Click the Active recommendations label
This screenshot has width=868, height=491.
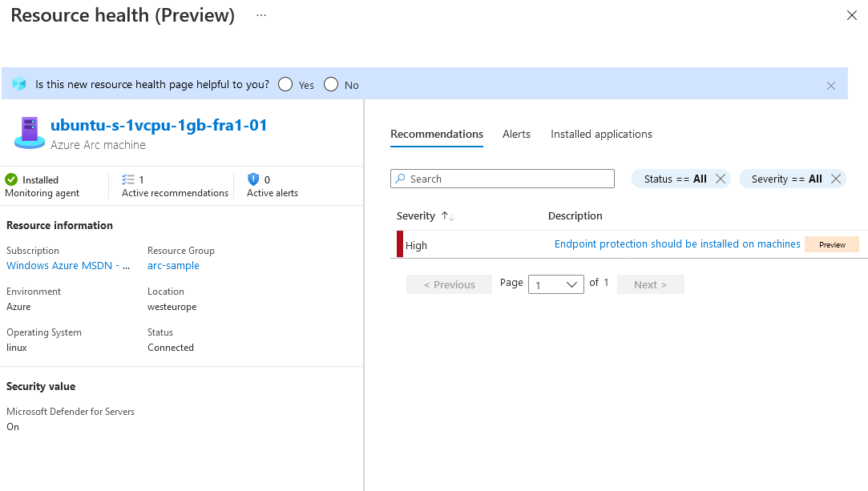coord(175,193)
